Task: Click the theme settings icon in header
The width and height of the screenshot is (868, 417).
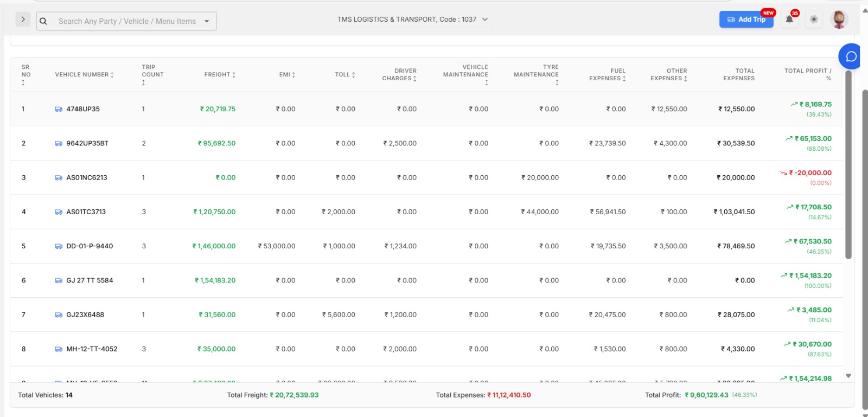Action: [814, 20]
